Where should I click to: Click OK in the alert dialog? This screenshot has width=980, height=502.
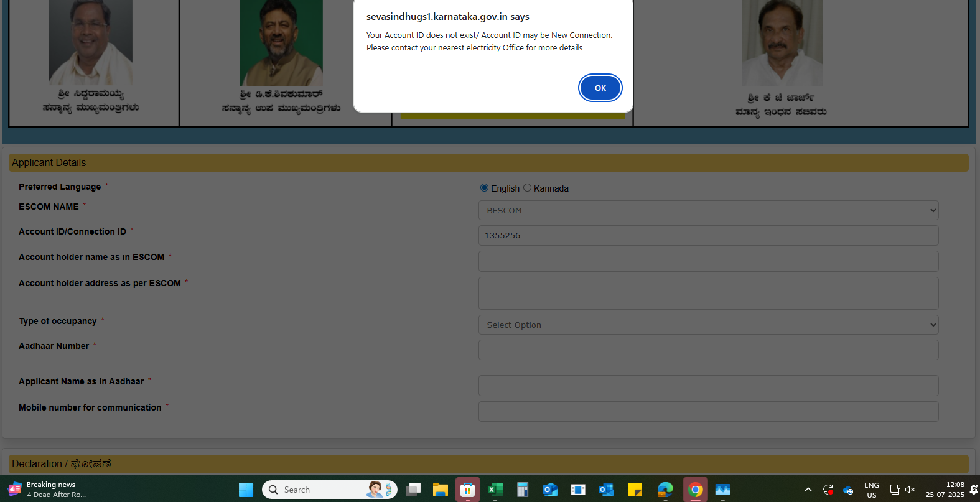point(600,88)
